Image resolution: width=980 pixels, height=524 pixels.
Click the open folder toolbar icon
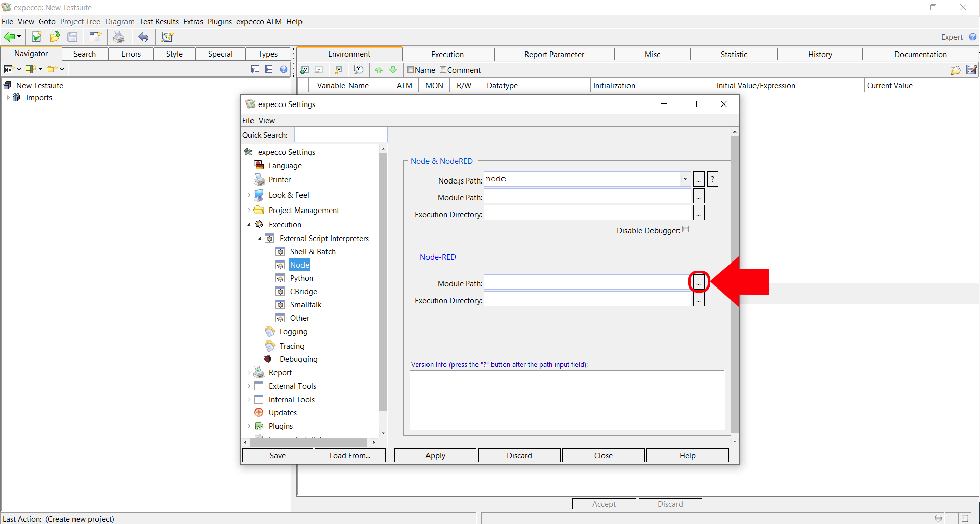point(55,37)
